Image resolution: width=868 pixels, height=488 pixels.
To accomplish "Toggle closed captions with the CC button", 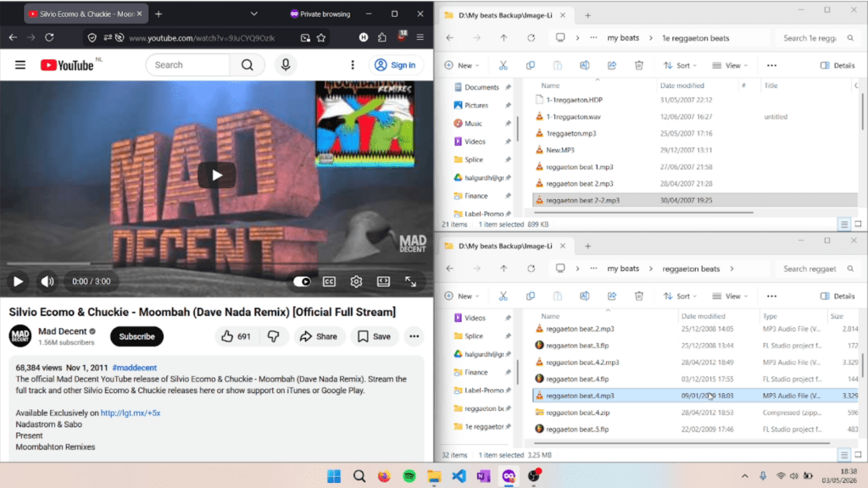I will point(329,281).
